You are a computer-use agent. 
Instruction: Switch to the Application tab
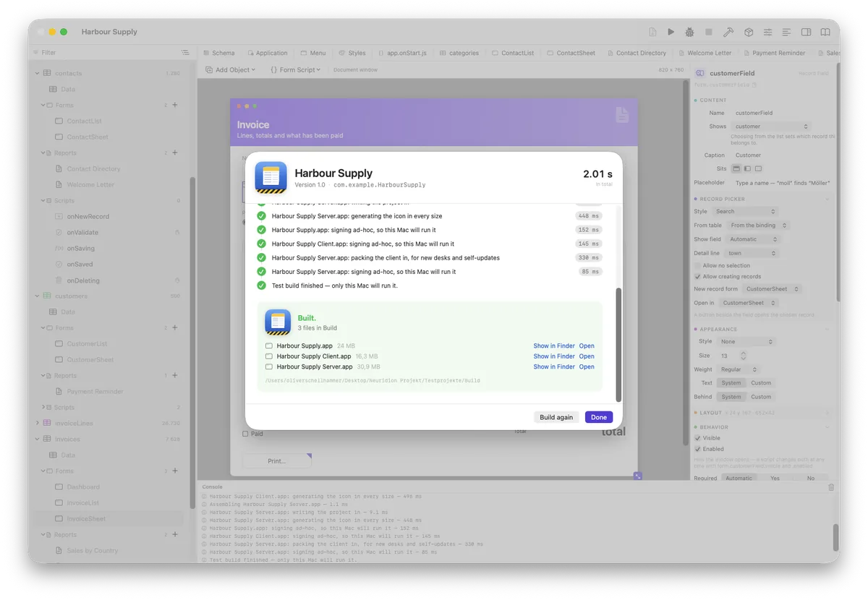point(267,53)
